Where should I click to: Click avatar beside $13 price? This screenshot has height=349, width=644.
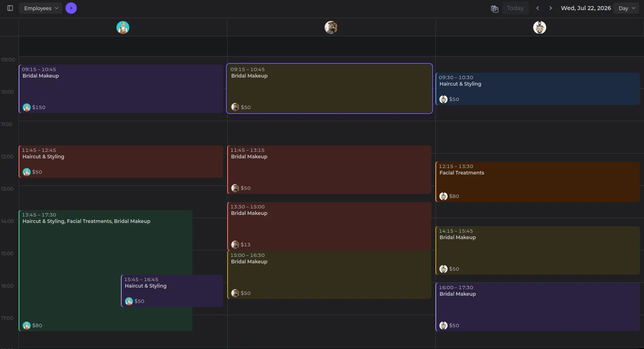[235, 244]
